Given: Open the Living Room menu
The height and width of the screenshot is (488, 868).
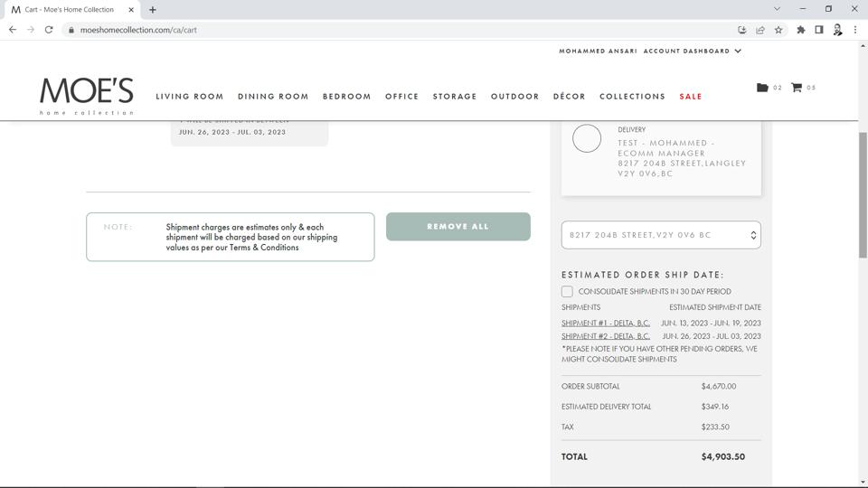Looking at the screenshot, I should tap(189, 97).
